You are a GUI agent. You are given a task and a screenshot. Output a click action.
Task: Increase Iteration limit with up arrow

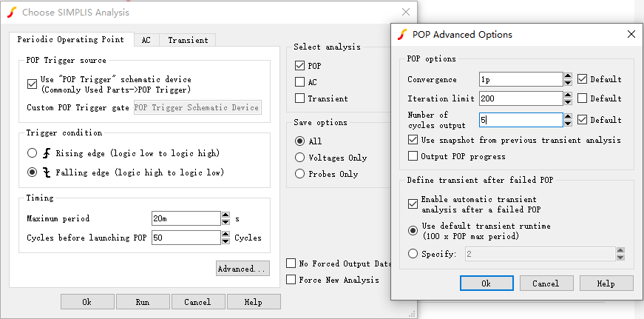(568, 95)
